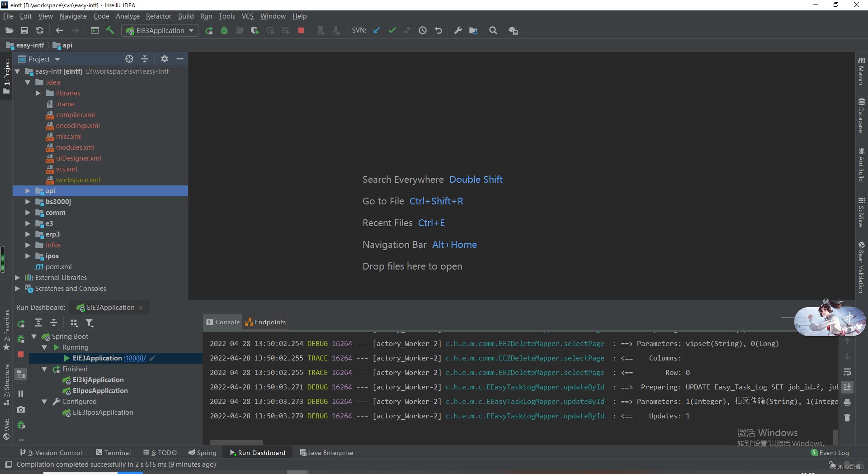868x474 pixels.
Task: Soft-wrap console output with wrap icon
Action: tap(848, 372)
